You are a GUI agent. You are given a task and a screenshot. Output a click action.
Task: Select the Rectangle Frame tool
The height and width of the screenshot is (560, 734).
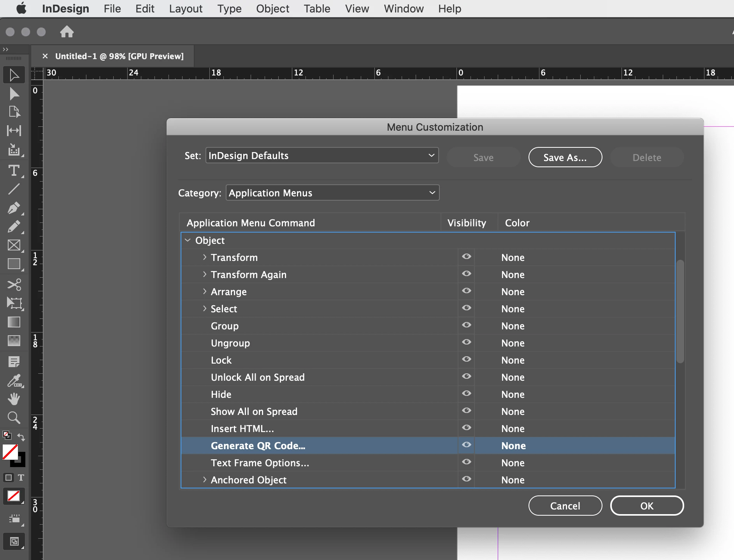tap(14, 245)
